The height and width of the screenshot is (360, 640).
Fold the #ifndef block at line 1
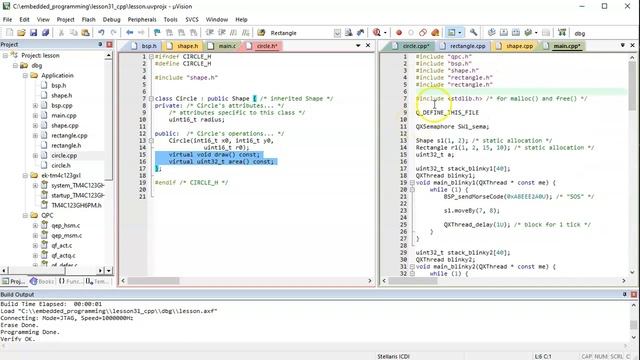click(x=151, y=56)
